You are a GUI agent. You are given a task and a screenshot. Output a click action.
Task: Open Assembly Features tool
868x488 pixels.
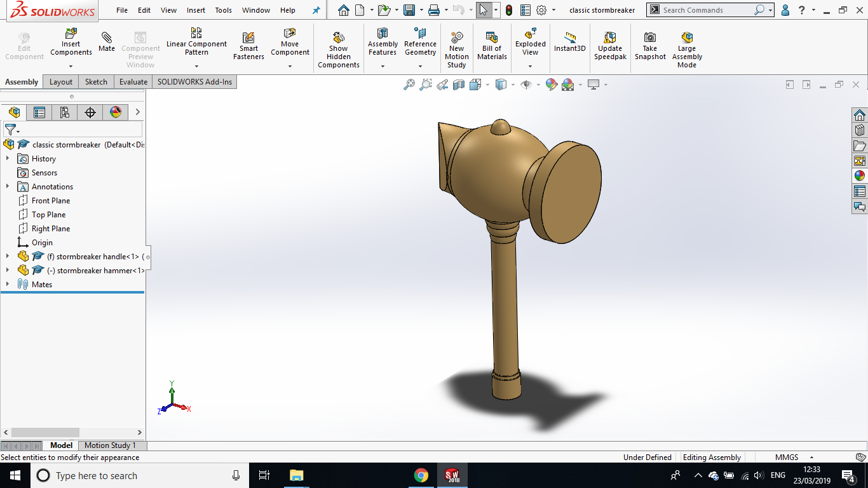coord(383,42)
